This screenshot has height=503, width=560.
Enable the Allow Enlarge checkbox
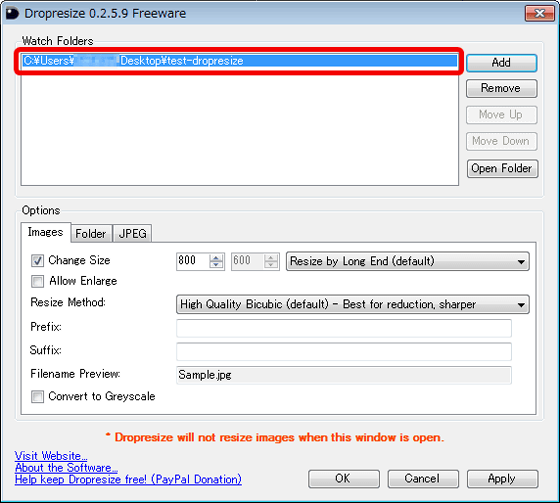click(37, 281)
